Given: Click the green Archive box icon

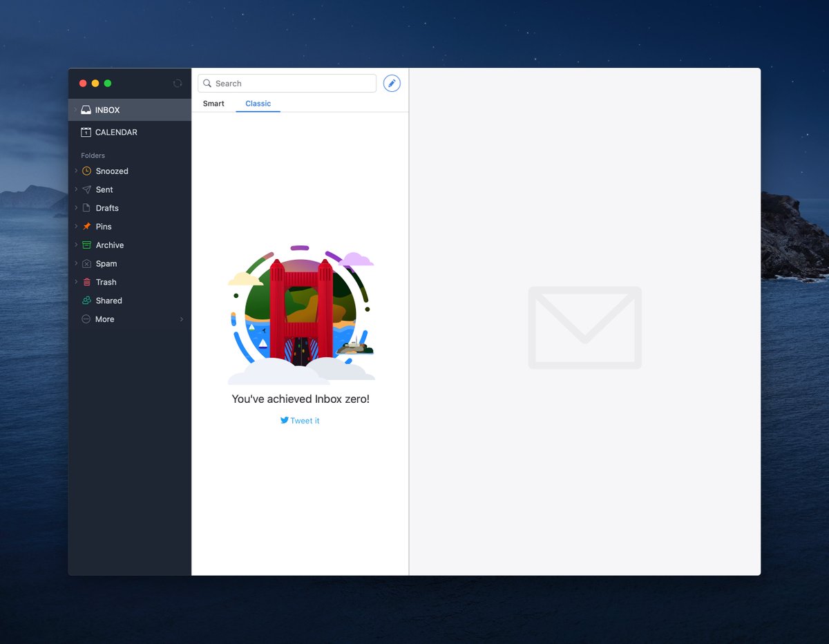Looking at the screenshot, I should (x=86, y=245).
